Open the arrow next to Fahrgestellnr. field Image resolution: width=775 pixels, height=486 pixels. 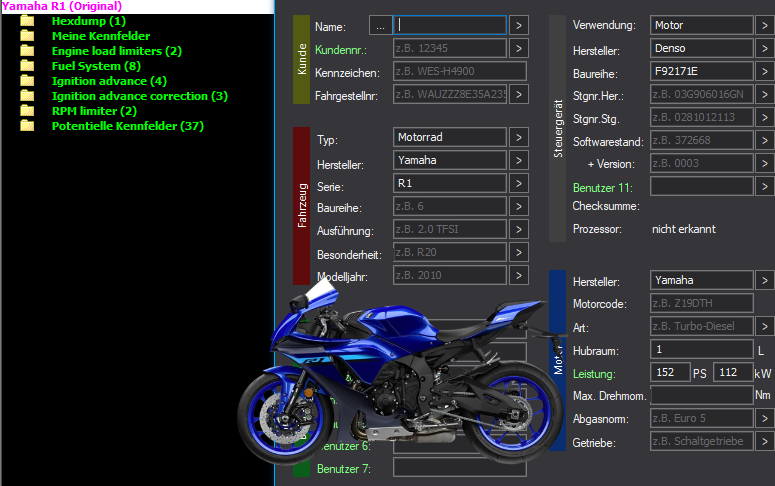pyautogui.click(x=518, y=94)
